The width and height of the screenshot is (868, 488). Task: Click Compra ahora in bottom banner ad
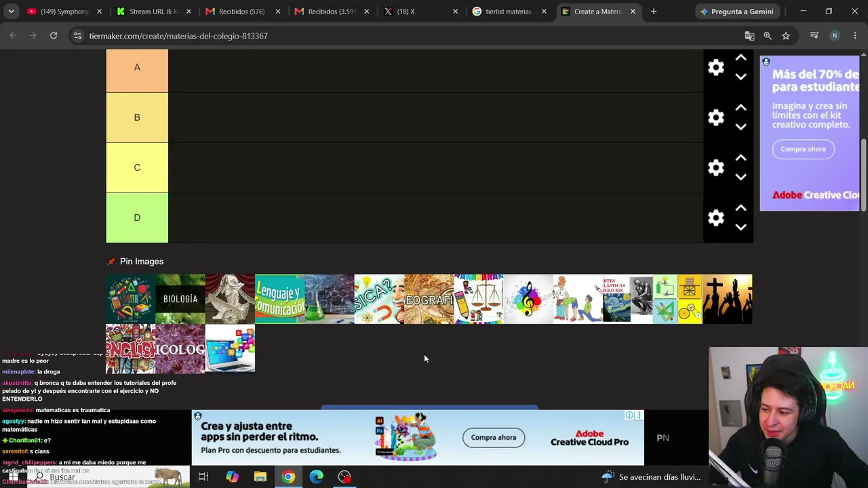pyautogui.click(x=494, y=437)
